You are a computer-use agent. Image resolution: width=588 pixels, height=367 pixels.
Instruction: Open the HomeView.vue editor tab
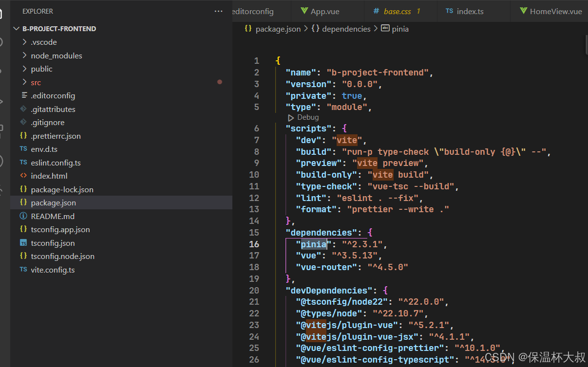pyautogui.click(x=555, y=11)
